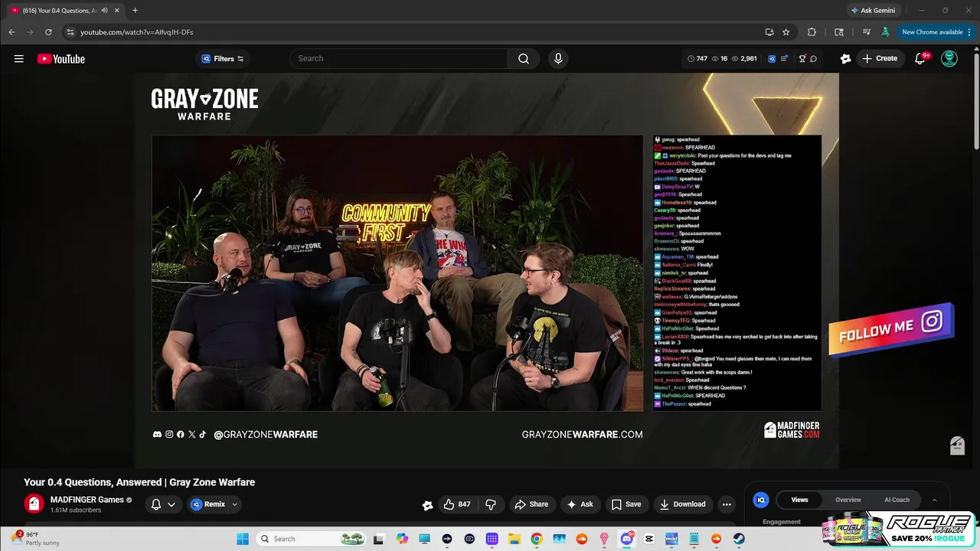Screen dimensions: 980x551
Task: Click the Remix button
Action: coord(208,504)
